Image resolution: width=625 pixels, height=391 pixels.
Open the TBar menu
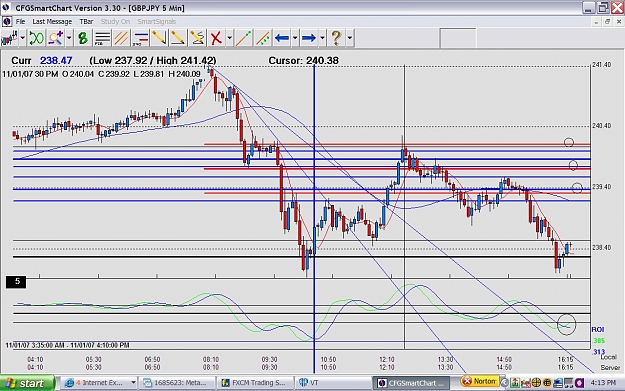click(86, 22)
